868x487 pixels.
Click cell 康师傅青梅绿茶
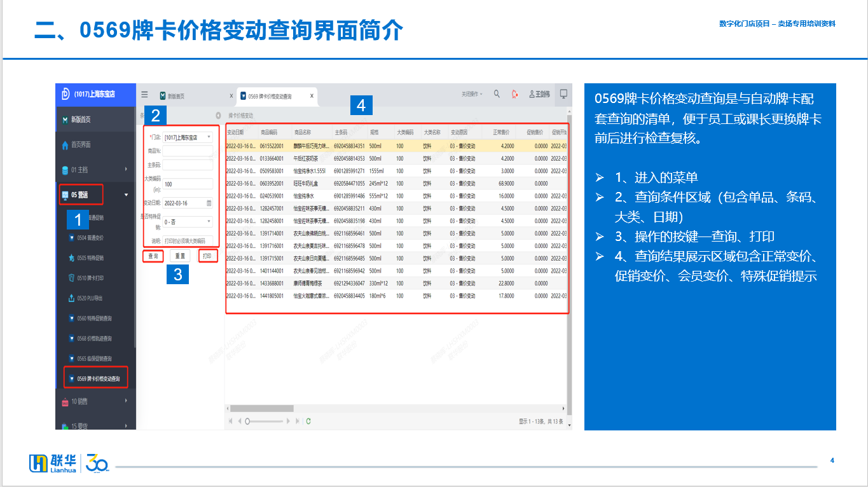tap(312, 283)
